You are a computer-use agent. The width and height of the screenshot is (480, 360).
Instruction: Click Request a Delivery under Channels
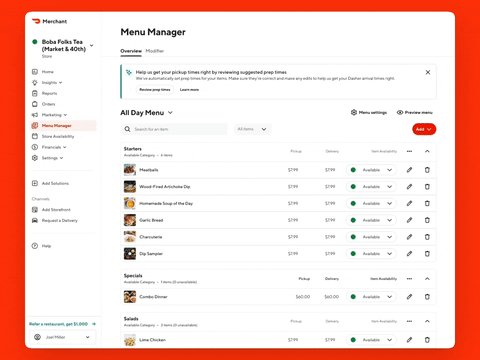tap(55, 220)
